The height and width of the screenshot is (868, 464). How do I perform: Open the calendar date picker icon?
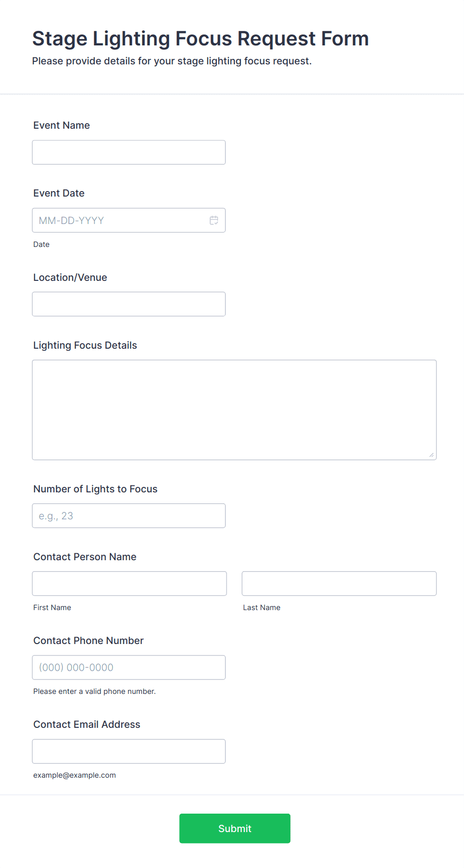(x=214, y=220)
